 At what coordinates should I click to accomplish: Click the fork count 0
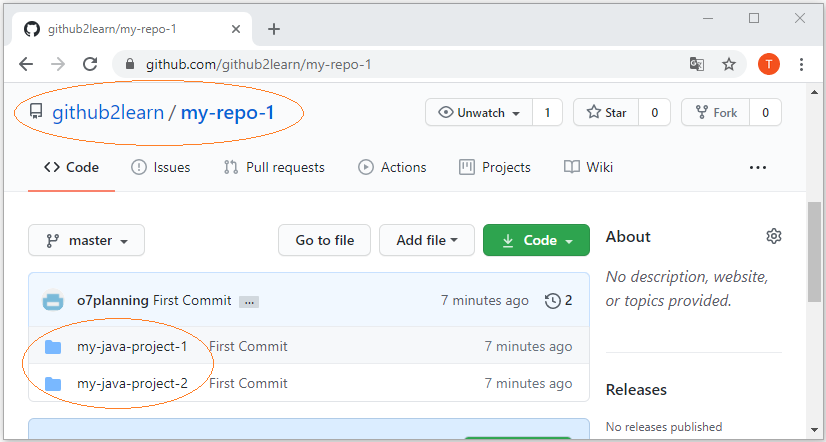(765, 112)
